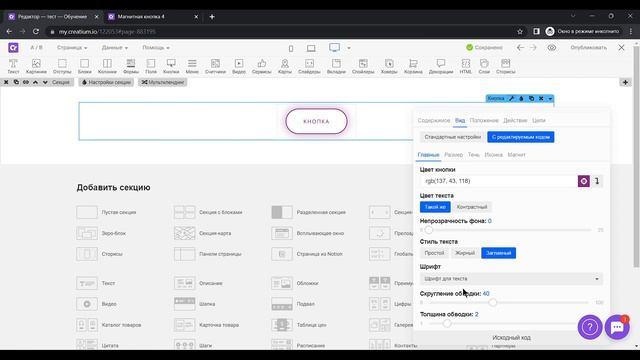The image size is (640, 360).
Task: Choose Стандартные настройки mode
Action: (x=453, y=137)
